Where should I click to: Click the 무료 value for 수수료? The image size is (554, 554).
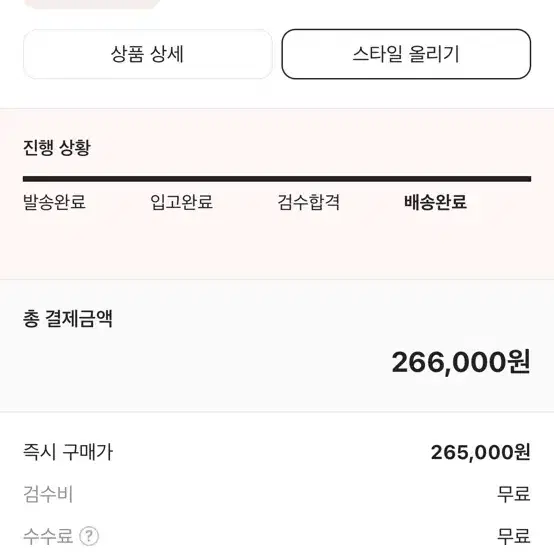(514, 536)
